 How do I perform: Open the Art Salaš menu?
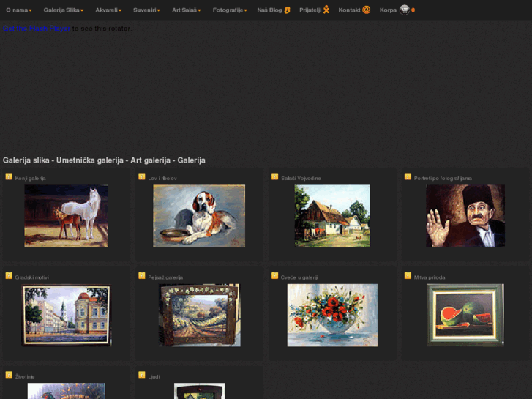click(186, 10)
